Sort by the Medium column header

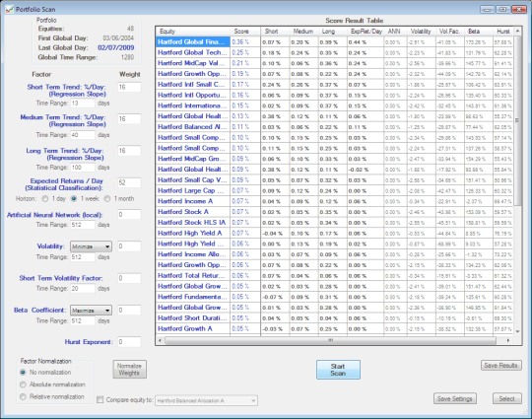tap(304, 32)
